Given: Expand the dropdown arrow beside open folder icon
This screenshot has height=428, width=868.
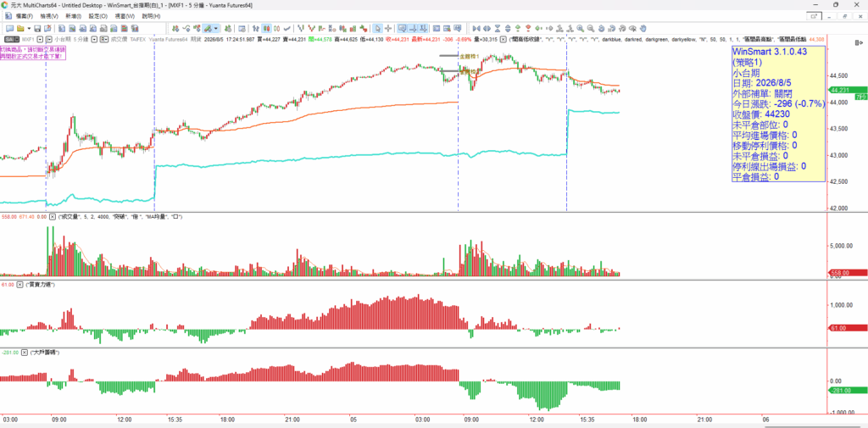Looking at the screenshot, I should pyautogui.click(x=29, y=28).
